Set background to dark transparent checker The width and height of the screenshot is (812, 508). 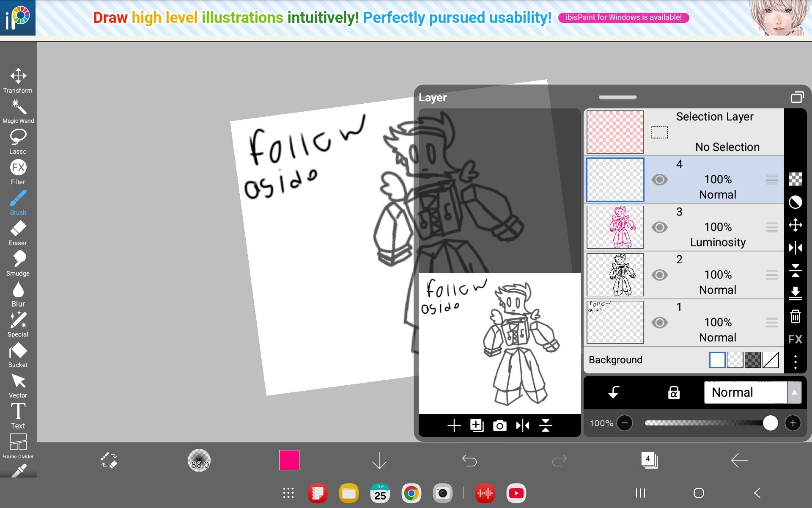[x=753, y=360]
